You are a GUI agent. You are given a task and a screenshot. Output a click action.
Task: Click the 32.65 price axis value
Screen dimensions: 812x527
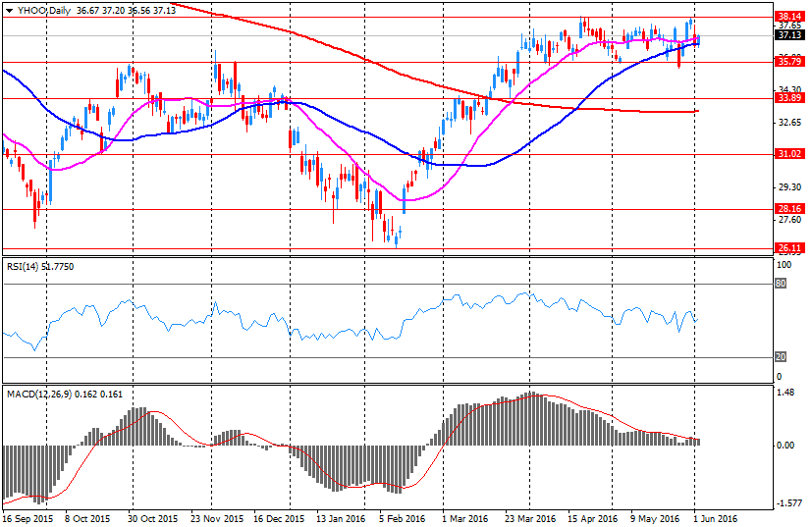pyautogui.click(x=787, y=124)
